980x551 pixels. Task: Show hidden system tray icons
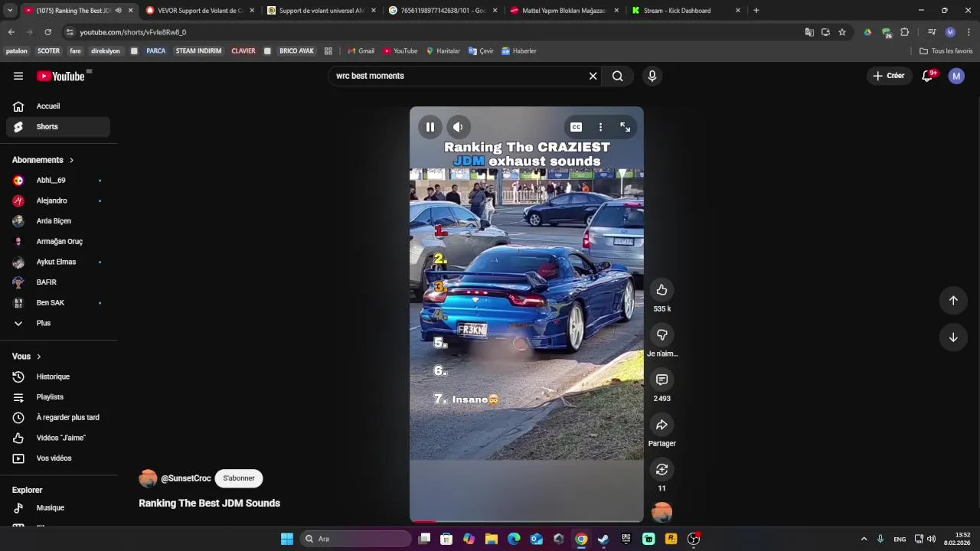point(864,539)
